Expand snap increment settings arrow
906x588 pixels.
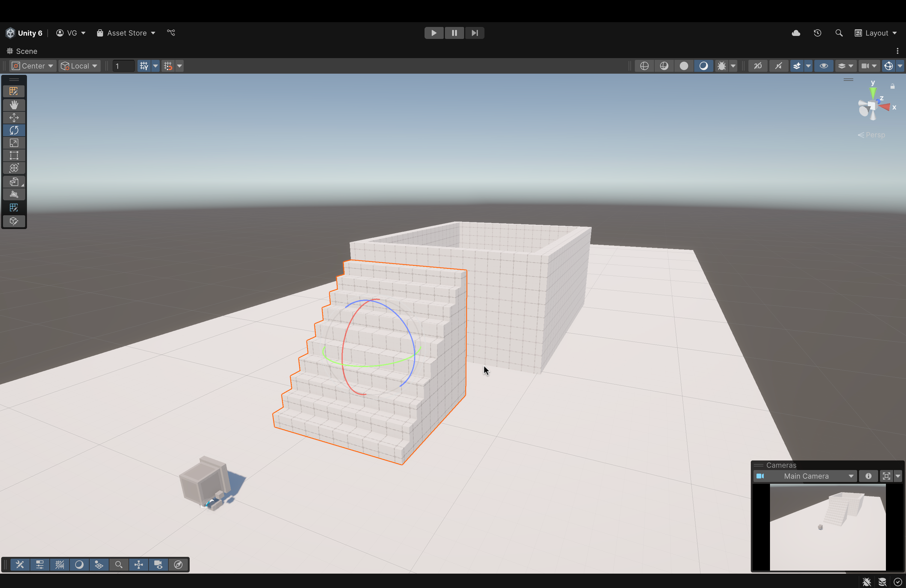click(x=179, y=66)
